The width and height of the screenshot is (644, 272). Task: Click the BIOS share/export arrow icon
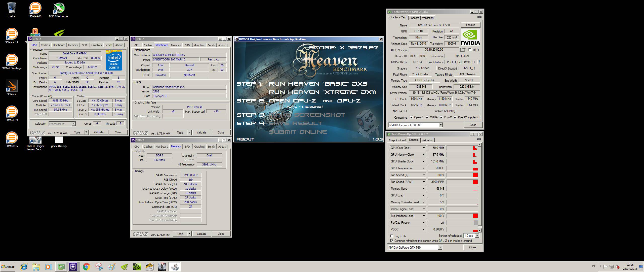[x=462, y=50]
